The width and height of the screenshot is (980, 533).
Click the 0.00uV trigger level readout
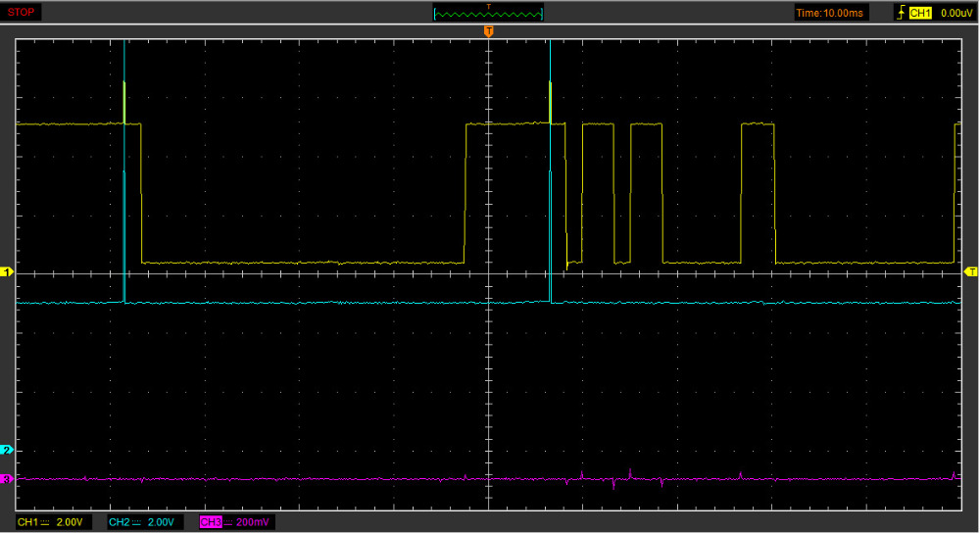click(955, 13)
